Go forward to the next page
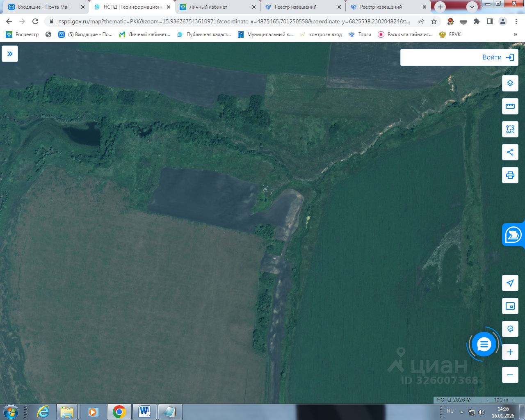The height and width of the screenshot is (420, 525). (22, 21)
